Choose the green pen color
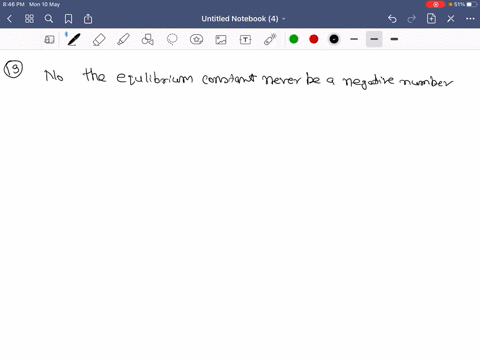Viewport: 480px width, 360px height. 294,39
